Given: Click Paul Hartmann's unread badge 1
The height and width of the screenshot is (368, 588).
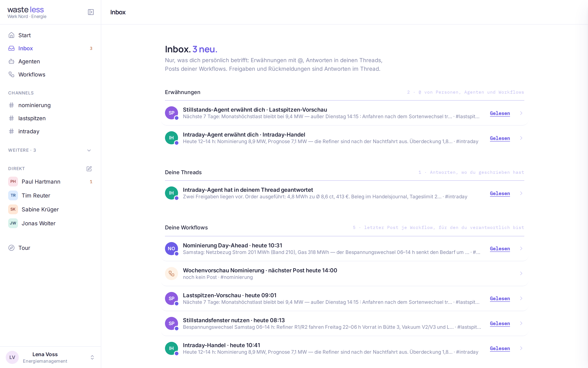Looking at the screenshot, I should click(x=91, y=182).
